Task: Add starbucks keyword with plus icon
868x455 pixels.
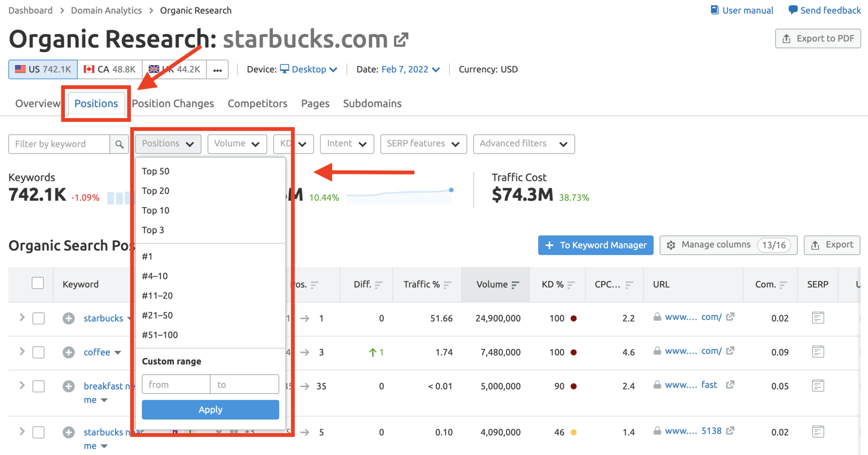Action: click(x=68, y=318)
